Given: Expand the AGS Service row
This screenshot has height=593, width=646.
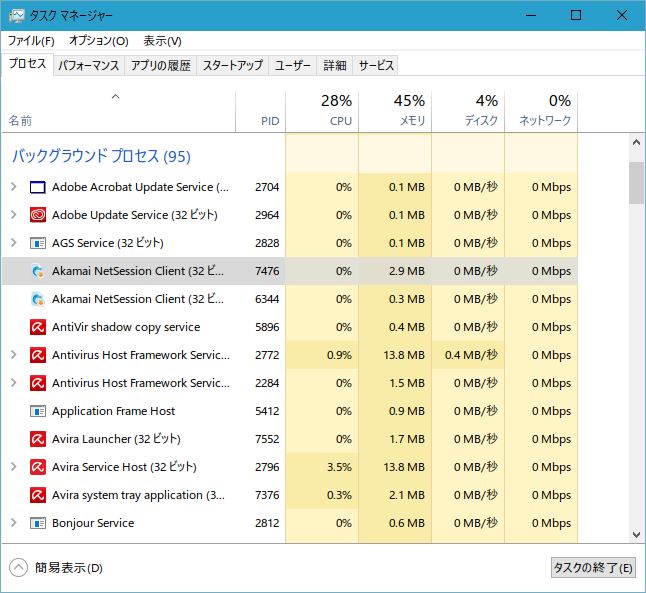Looking at the screenshot, I should (14, 243).
